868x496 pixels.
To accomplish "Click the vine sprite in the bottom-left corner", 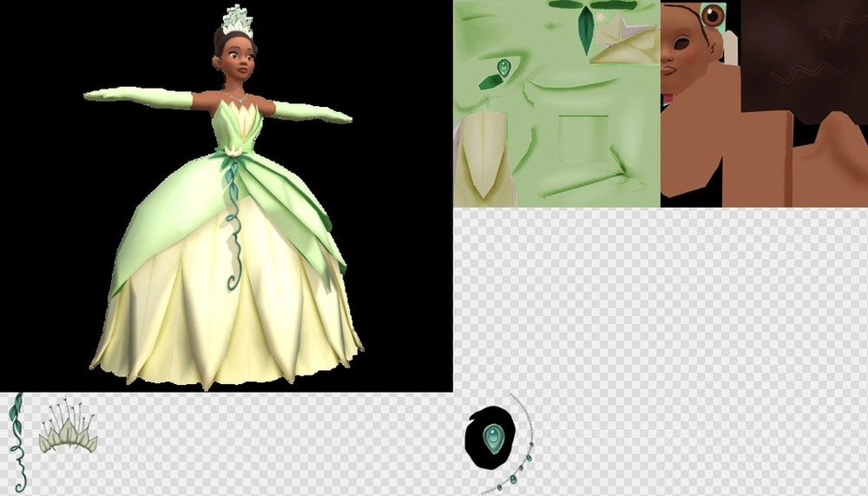I will [16, 441].
